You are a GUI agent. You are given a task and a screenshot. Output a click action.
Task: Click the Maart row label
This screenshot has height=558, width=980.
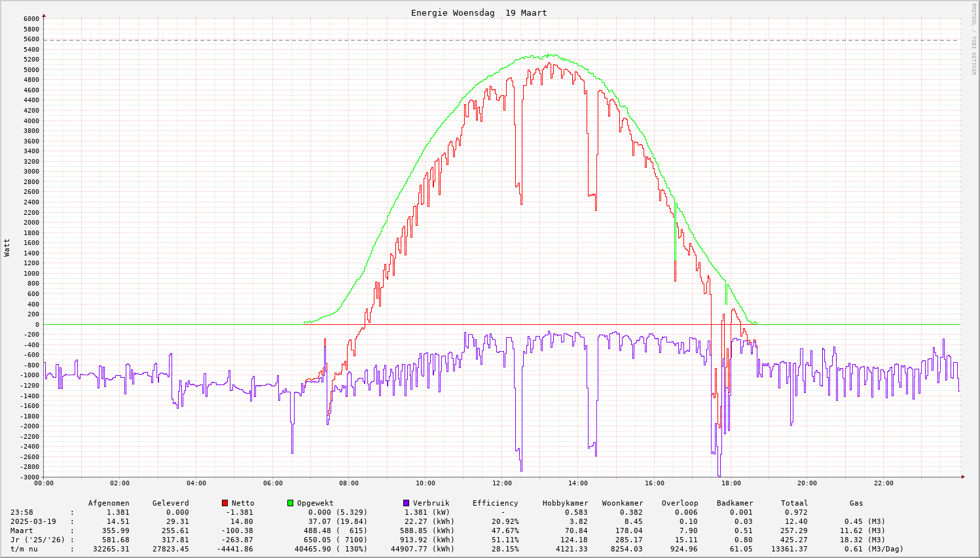point(22,530)
